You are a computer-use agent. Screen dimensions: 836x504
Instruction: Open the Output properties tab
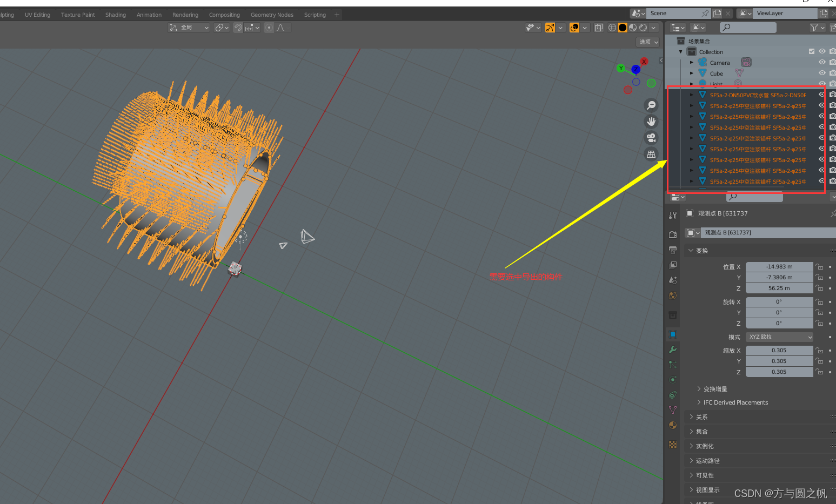coord(673,250)
